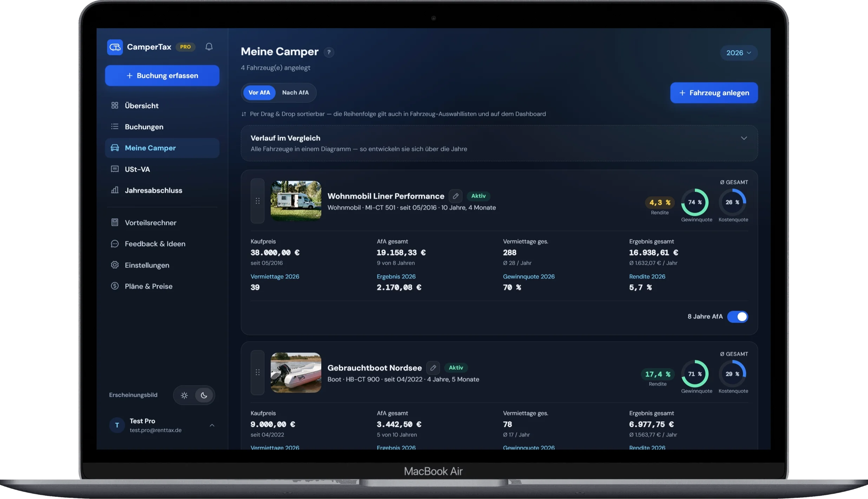Click the T avatar of Test Pro
The height and width of the screenshot is (499, 868).
pos(117,425)
